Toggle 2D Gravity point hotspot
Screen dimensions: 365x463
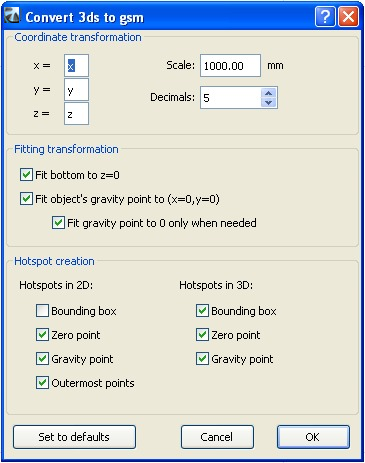(x=42, y=359)
